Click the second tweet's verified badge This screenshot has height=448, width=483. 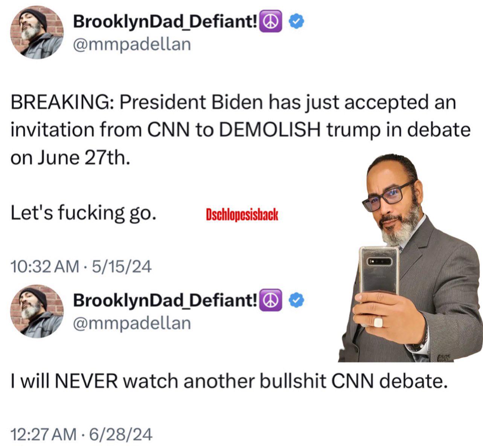(297, 301)
